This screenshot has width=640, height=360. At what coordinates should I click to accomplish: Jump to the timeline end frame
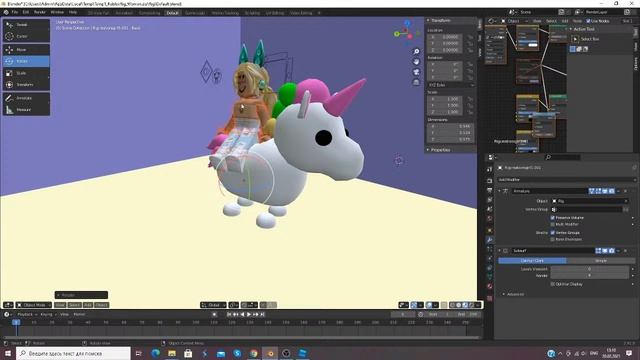(x=262, y=314)
